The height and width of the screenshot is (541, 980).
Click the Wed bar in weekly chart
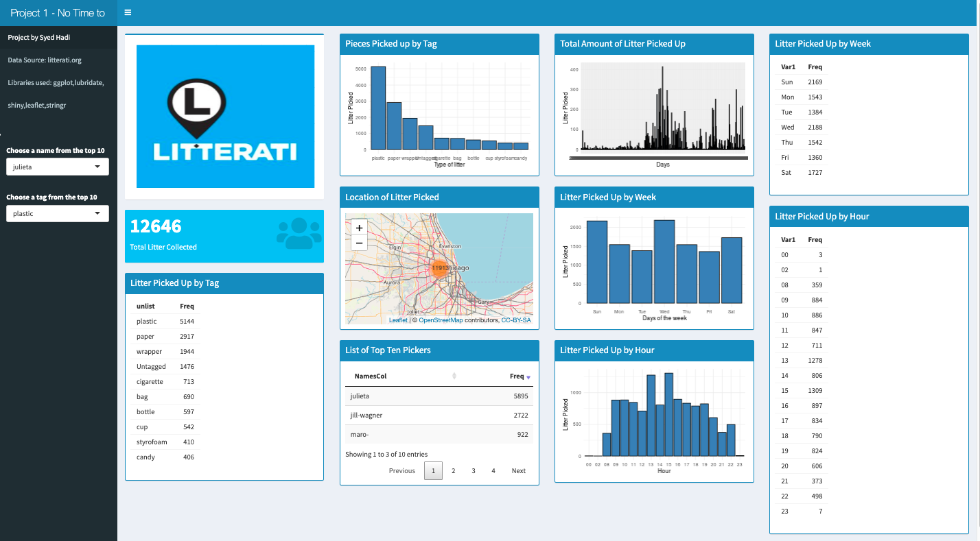664,262
